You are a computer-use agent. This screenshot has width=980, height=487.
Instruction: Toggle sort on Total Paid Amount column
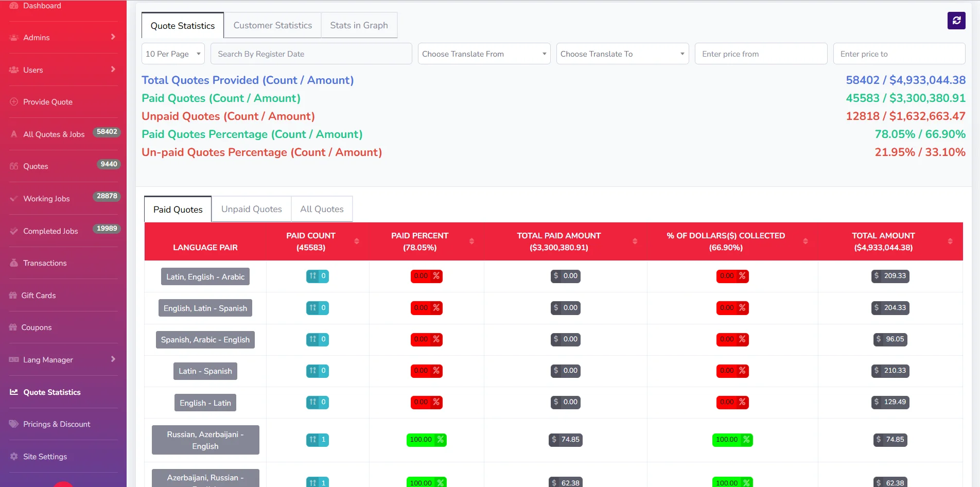point(635,241)
